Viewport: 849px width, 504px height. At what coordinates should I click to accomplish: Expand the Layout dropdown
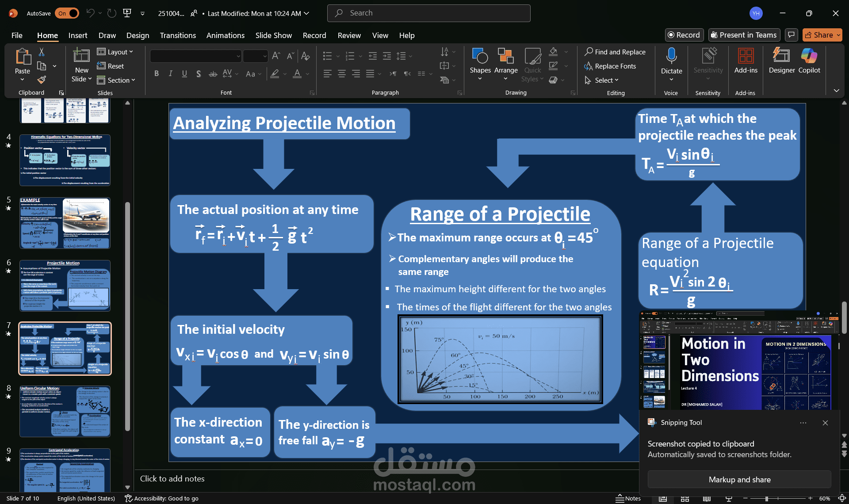115,52
